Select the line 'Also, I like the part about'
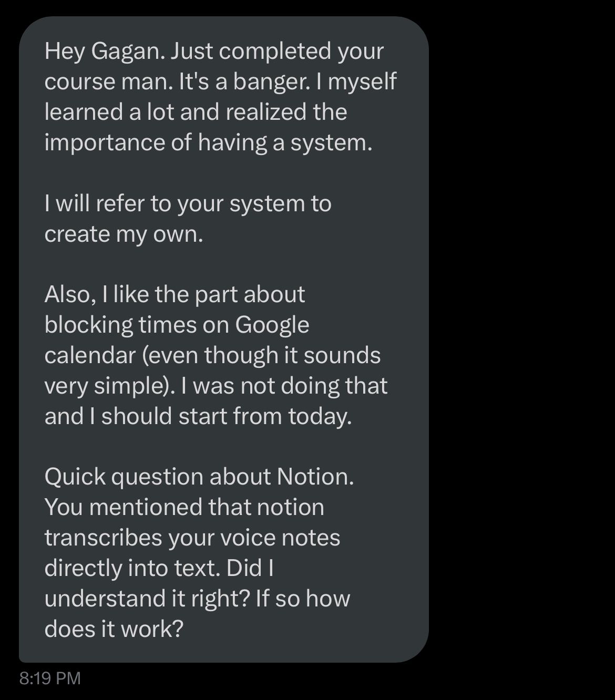The image size is (615, 700). (175, 295)
